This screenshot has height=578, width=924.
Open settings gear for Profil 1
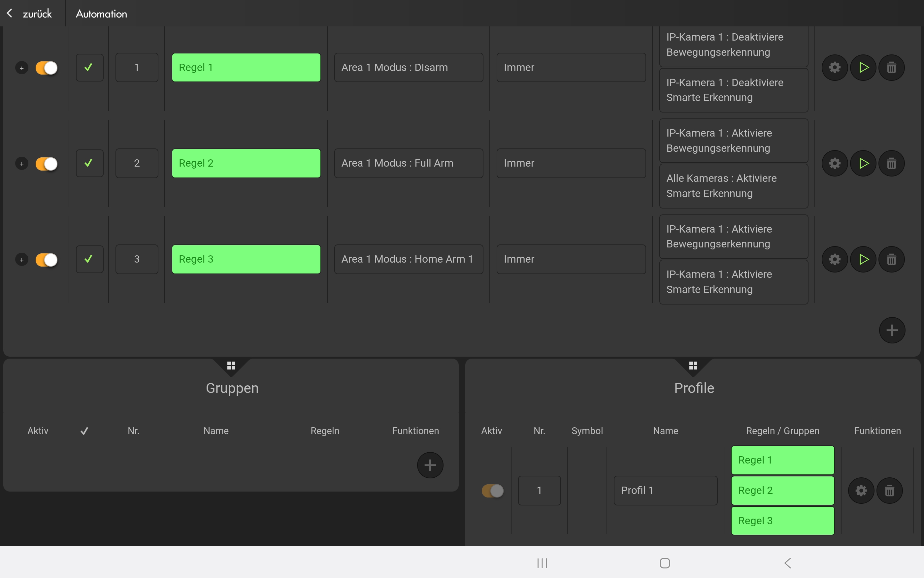pyautogui.click(x=861, y=491)
